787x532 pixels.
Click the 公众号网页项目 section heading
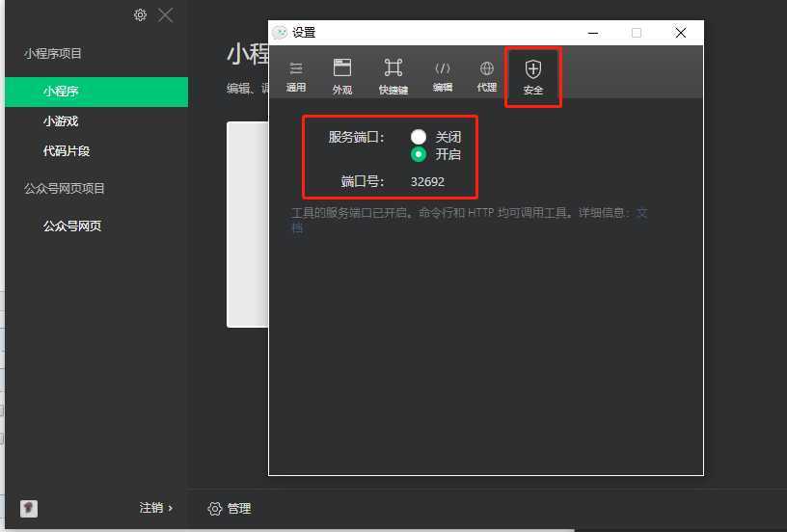(65, 189)
